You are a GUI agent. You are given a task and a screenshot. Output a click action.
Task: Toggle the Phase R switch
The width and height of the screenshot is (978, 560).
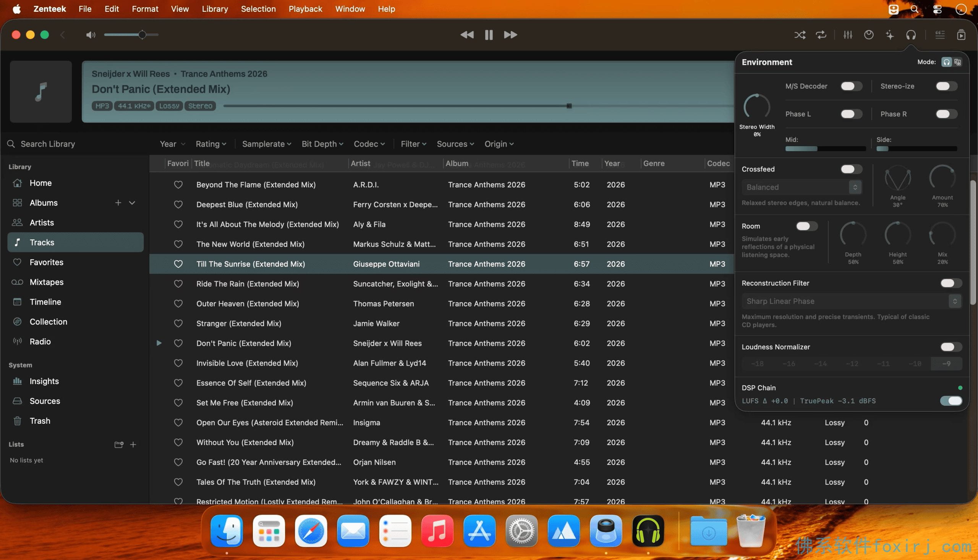pyautogui.click(x=946, y=114)
